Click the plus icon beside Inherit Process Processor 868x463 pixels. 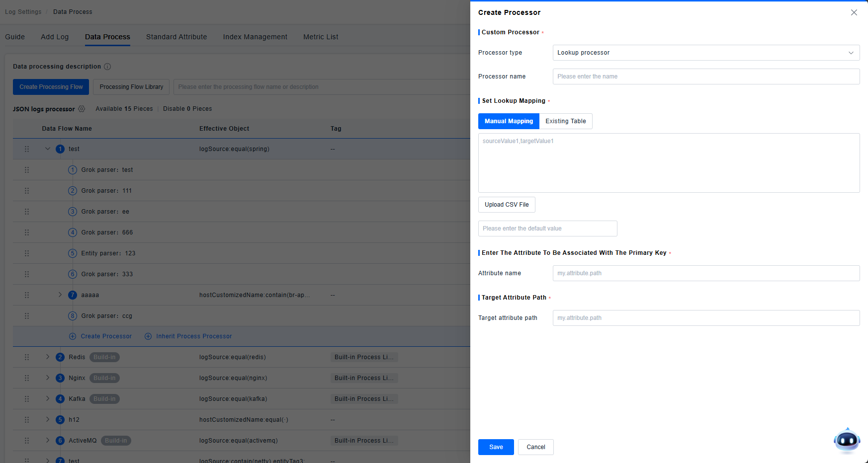[148, 336]
